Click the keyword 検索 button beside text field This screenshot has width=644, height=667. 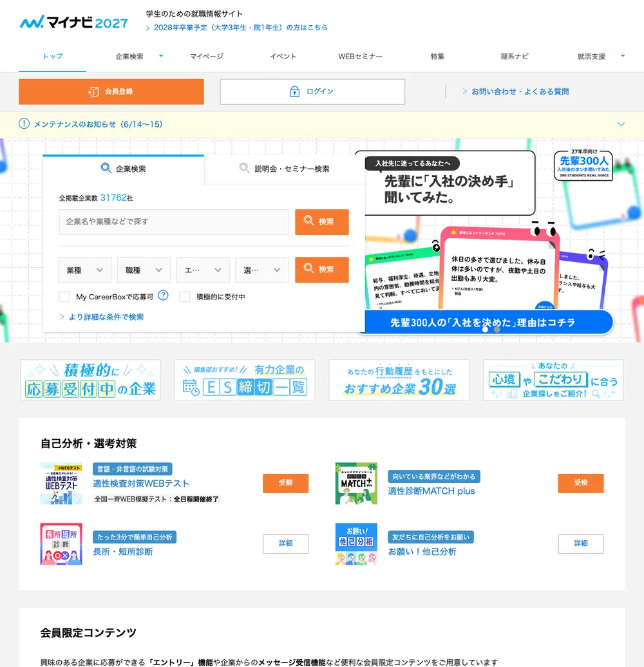[322, 221]
